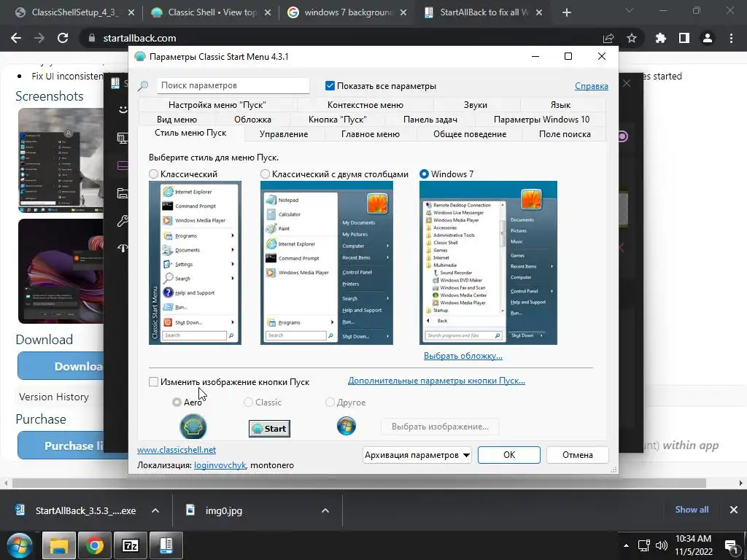Open Chrome extensions puzzle icon

pyautogui.click(x=661, y=38)
